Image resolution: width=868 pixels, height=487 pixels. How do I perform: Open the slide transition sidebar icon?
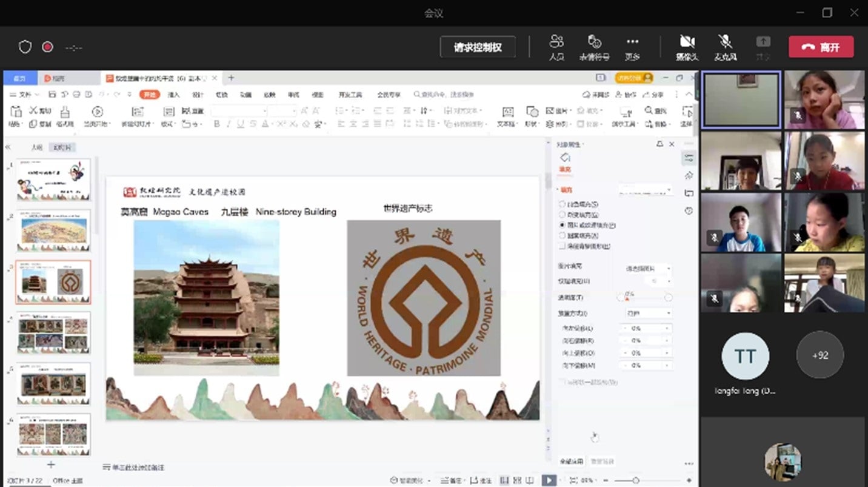click(689, 193)
